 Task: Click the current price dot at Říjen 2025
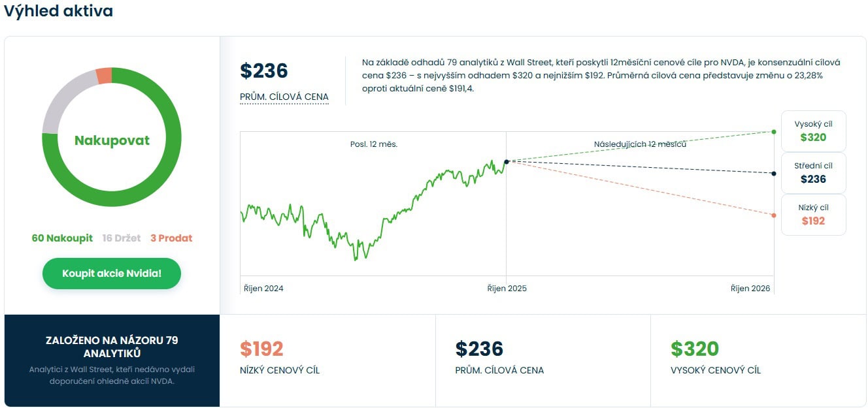pos(507,161)
